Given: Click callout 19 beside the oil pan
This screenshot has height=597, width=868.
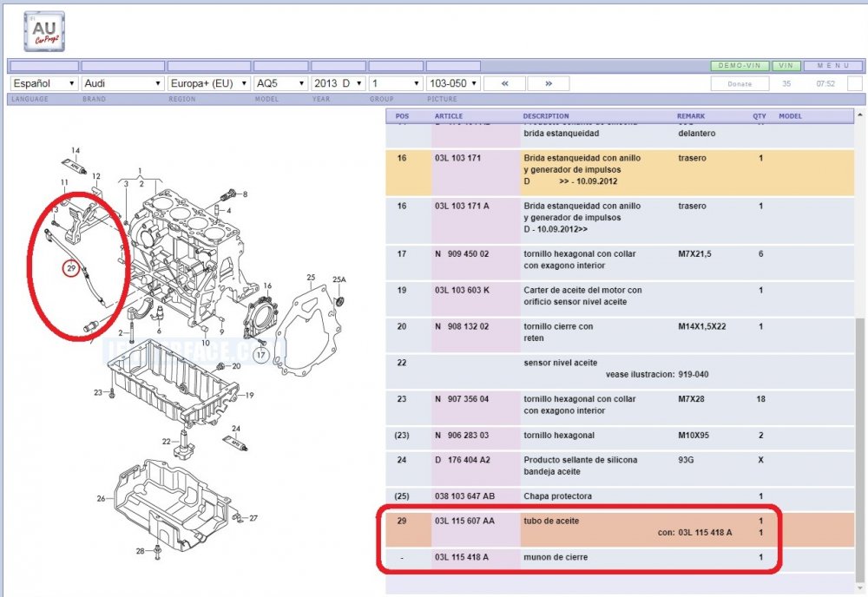Looking at the screenshot, I should pyautogui.click(x=250, y=395).
